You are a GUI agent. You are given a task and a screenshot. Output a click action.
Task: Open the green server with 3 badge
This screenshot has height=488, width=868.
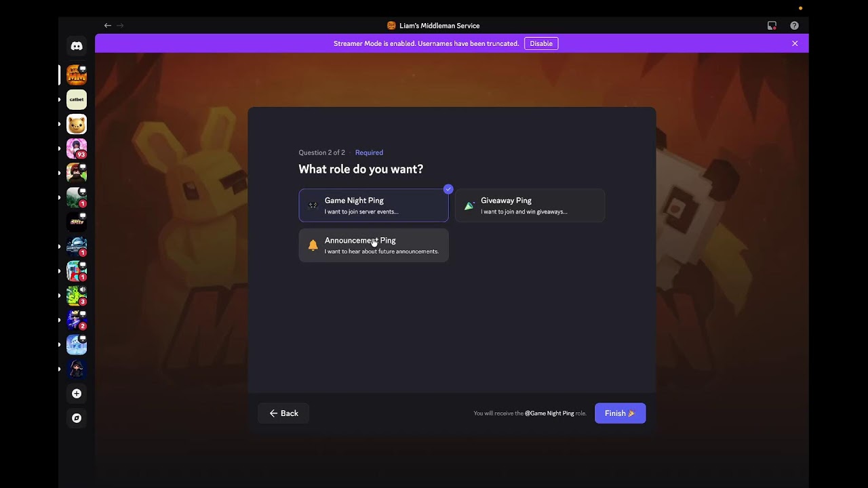coord(77,296)
